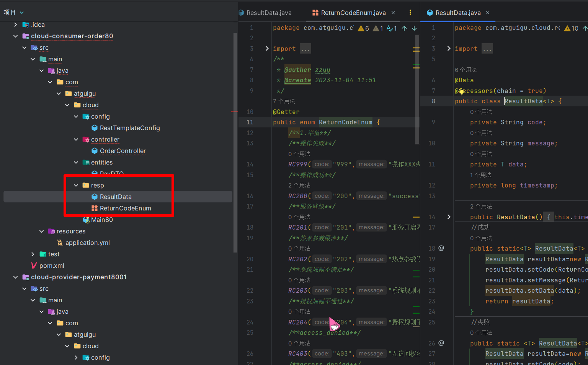Screen dimensions: 588x365
Task: Click gutter @ icon on line 26
Action: tap(441, 343)
